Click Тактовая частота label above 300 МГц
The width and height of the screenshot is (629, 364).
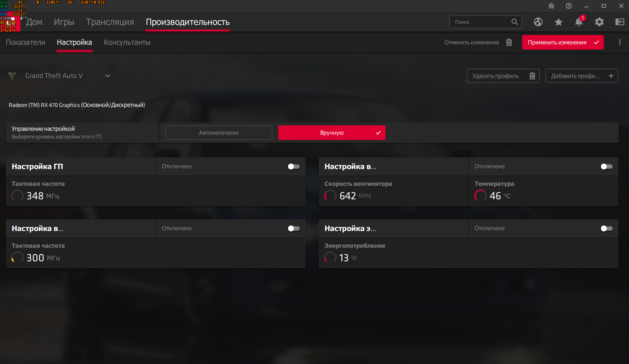pyautogui.click(x=38, y=246)
